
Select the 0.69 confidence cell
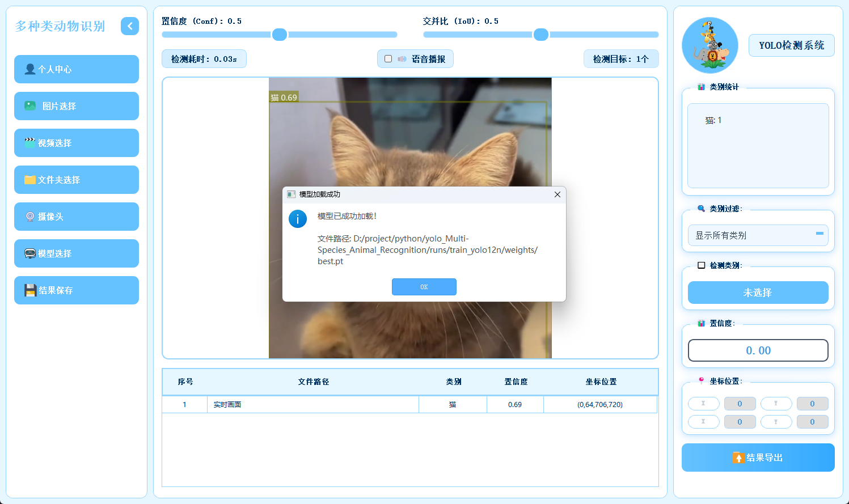coord(515,405)
